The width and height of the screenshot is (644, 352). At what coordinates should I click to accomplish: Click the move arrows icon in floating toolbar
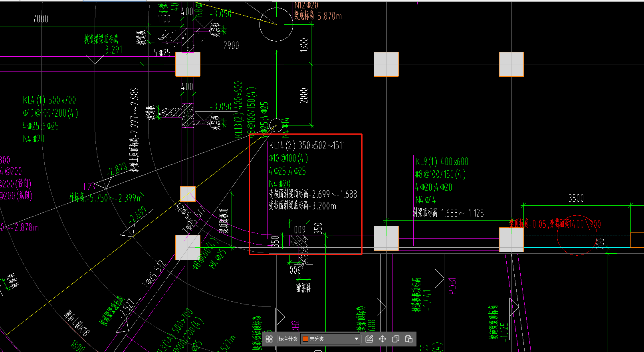(382, 339)
